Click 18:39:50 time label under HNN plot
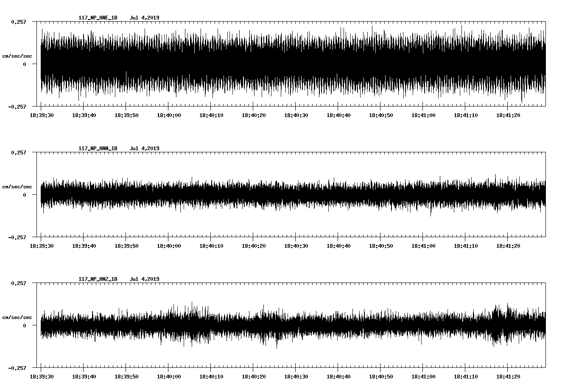The image size is (576, 392). click(x=126, y=246)
